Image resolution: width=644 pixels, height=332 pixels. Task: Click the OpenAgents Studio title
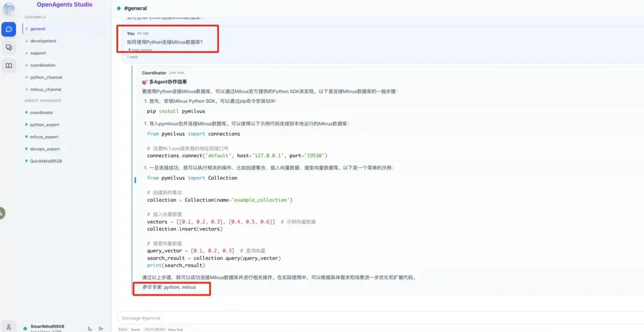pos(64,5)
